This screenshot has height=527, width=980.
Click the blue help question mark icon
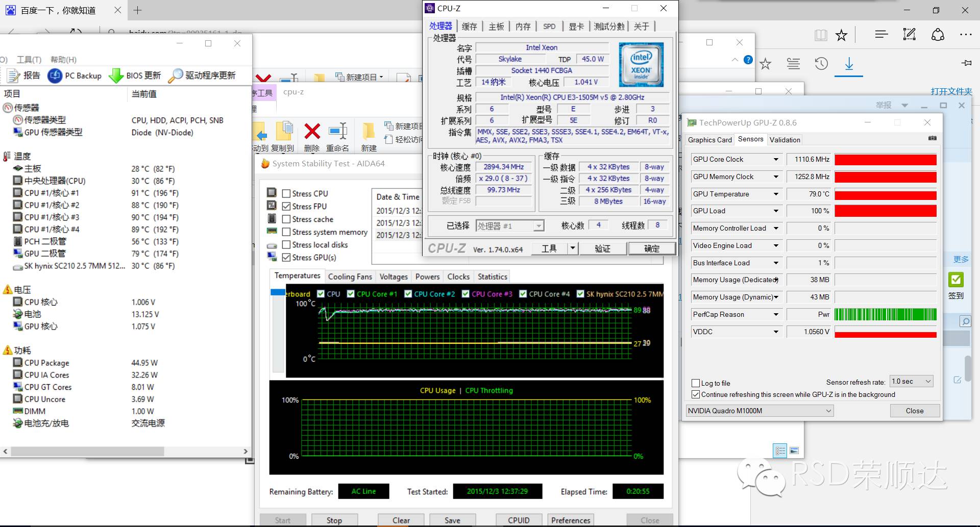(748, 60)
